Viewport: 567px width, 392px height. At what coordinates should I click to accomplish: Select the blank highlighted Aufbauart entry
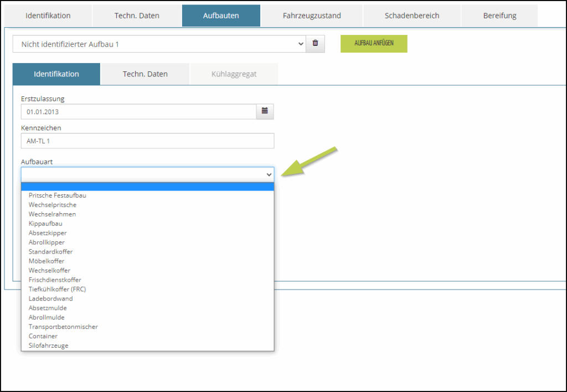pyautogui.click(x=147, y=187)
